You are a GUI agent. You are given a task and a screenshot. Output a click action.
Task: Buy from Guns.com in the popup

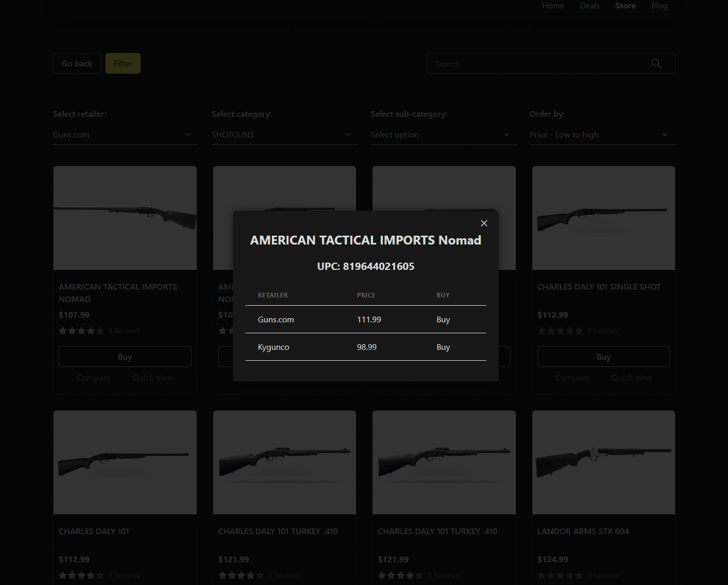click(443, 320)
